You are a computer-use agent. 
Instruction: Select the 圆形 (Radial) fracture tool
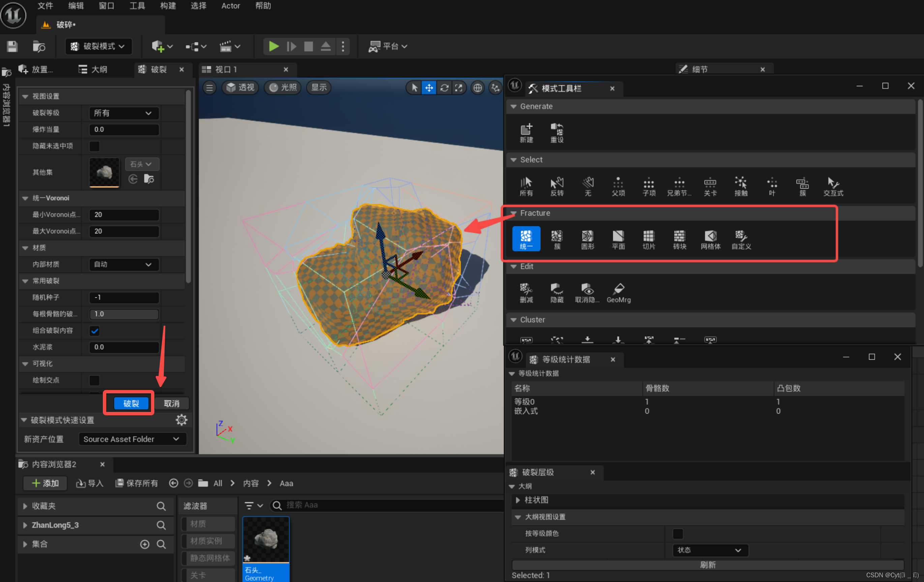pos(587,239)
